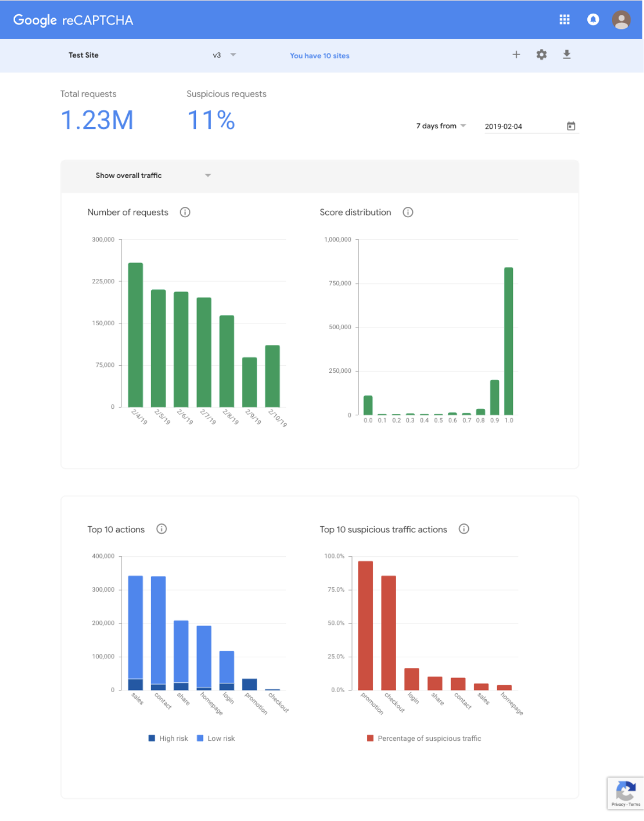This screenshot has height=821, width=644.
Task: Click the Google reCAPTCHA logo
Action: point(73,20)
